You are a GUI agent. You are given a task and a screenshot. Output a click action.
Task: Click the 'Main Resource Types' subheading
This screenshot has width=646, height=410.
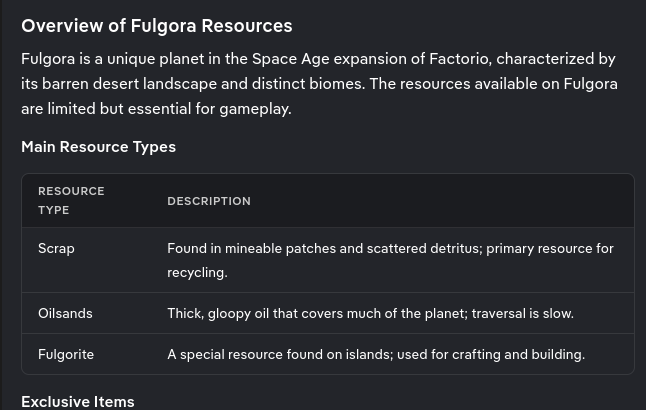98,147
